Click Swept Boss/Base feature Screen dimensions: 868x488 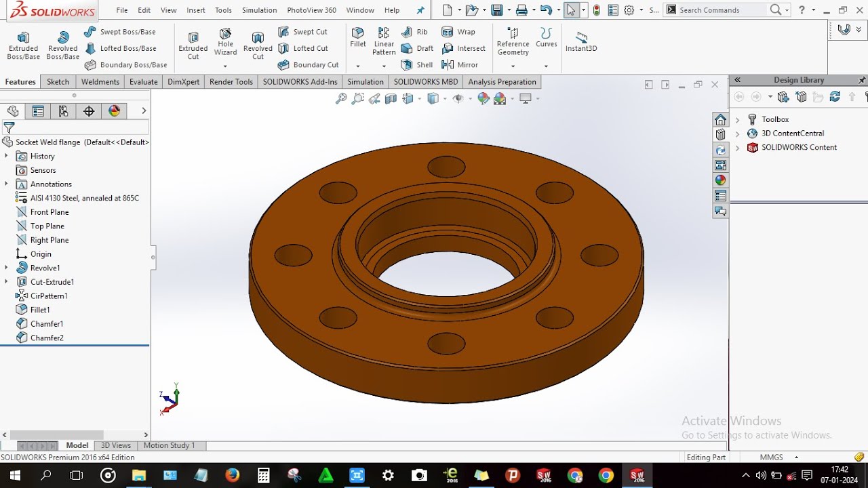(x=120, y=32)
